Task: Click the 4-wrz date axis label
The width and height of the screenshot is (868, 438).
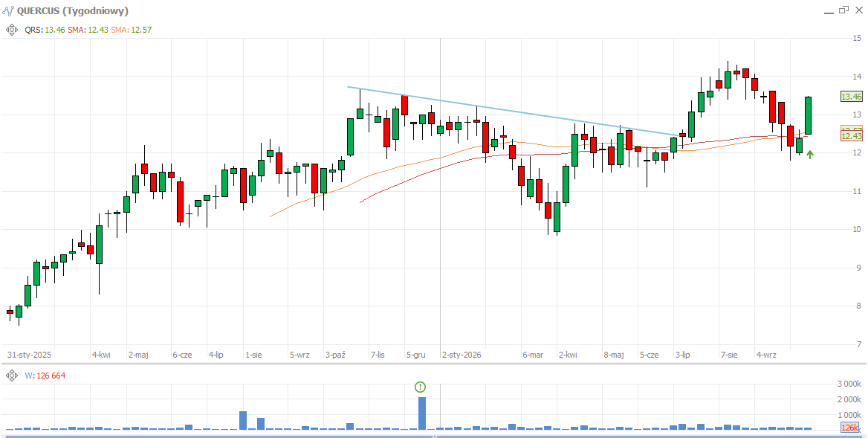Action: coord(766,355)
